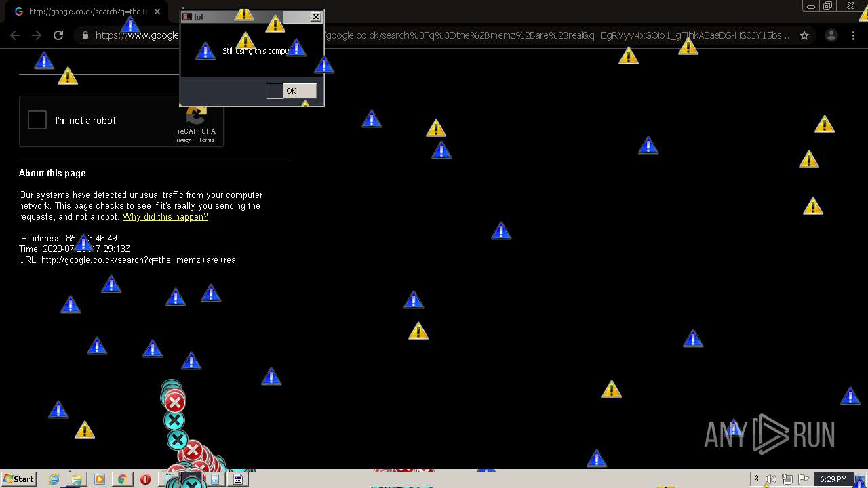Screen dimensions: 868x488
Task: Launch Internet Explorer from the taskbar
Action: 54,479
